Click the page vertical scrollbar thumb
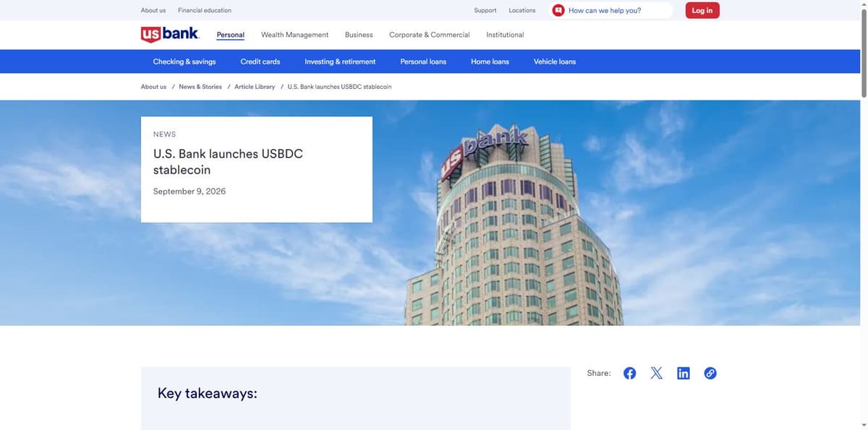Image resolution: width=868 pixels, height=430 pixels. tap(864, 52)
